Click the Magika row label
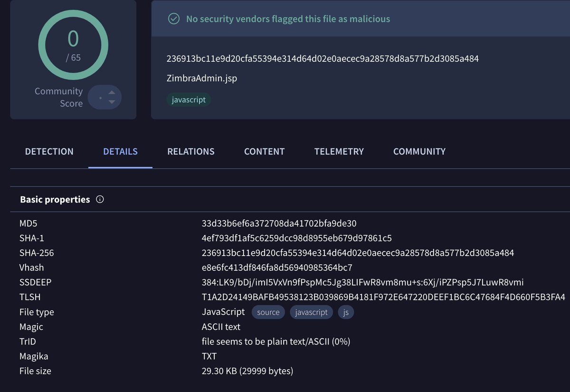 click(34, 356)
